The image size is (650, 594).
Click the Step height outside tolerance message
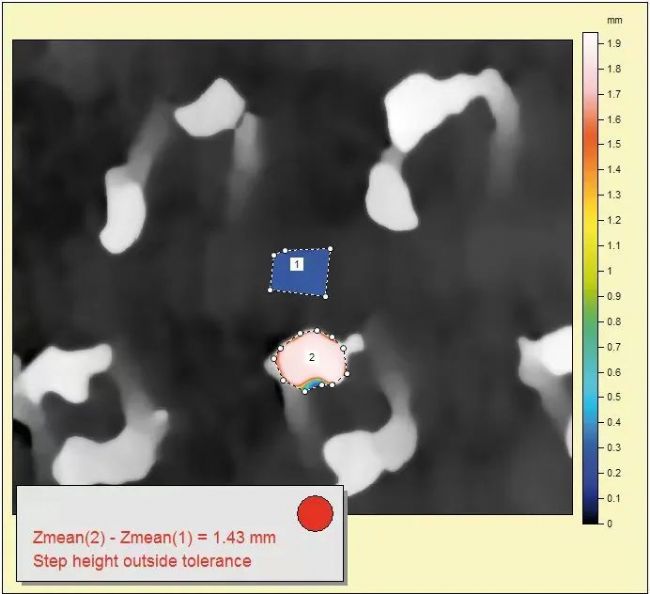coord(142,561)
